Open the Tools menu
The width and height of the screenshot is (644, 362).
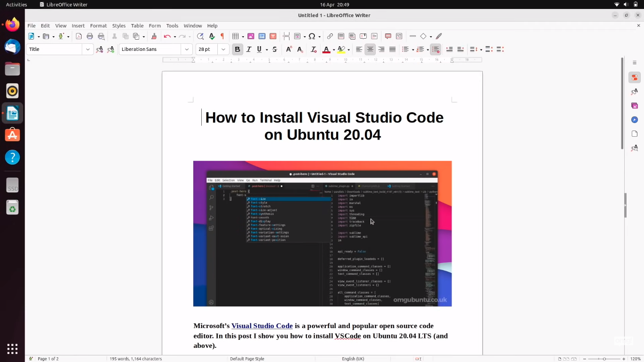(172, 26)
